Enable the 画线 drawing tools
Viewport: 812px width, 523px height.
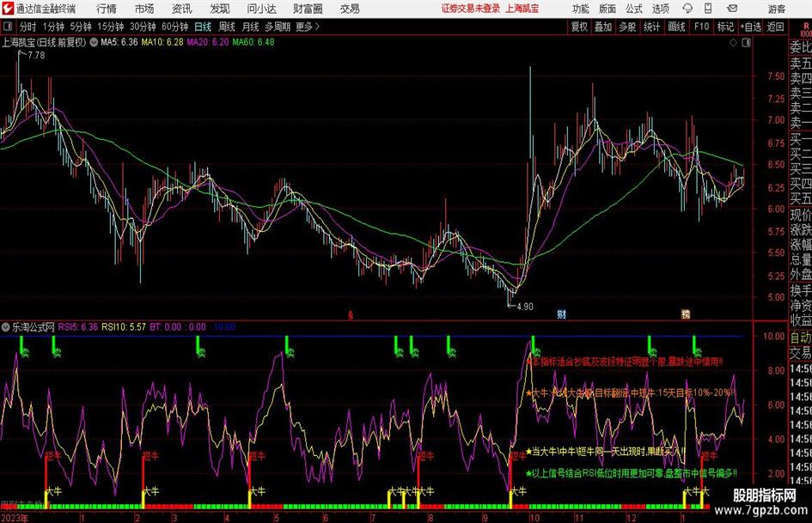[x=677, y=26]
